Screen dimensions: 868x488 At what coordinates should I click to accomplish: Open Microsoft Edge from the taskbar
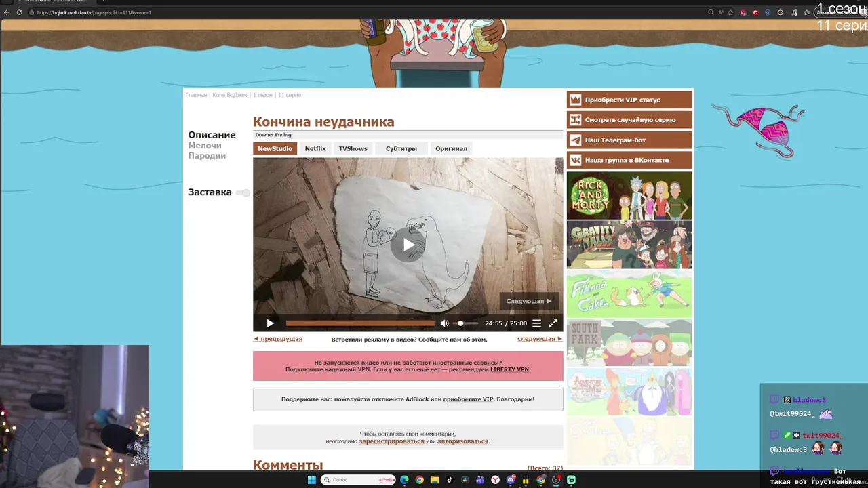coord(404,480)
